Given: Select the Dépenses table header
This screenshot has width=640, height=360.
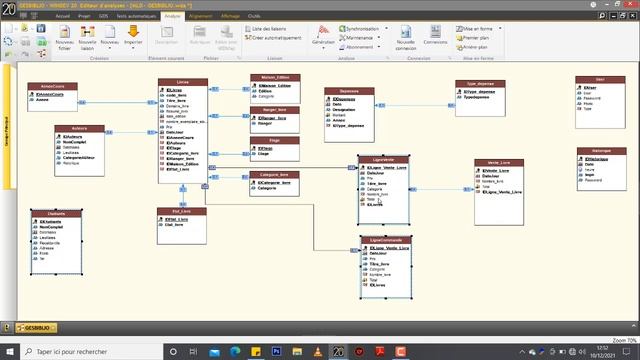Looking at the screenshot, I should click(x=349, y=91).
